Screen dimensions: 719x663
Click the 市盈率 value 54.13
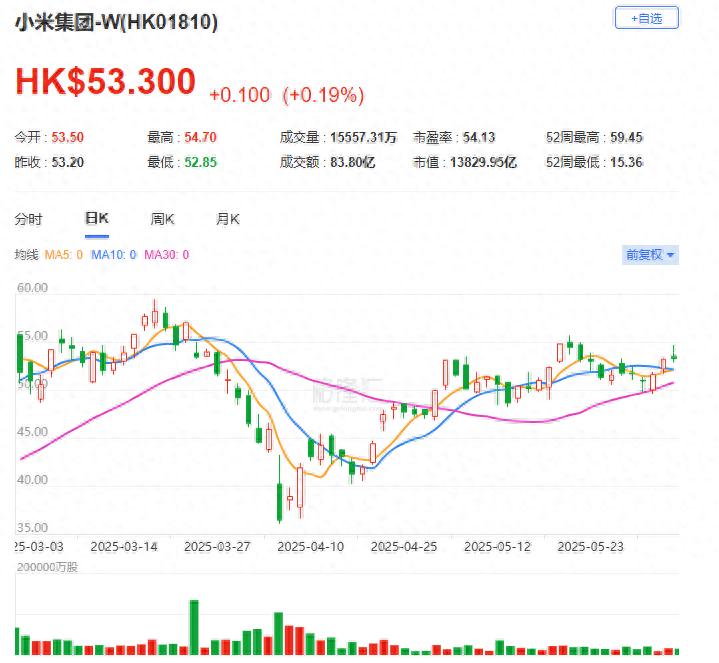[x=479, y=137]
